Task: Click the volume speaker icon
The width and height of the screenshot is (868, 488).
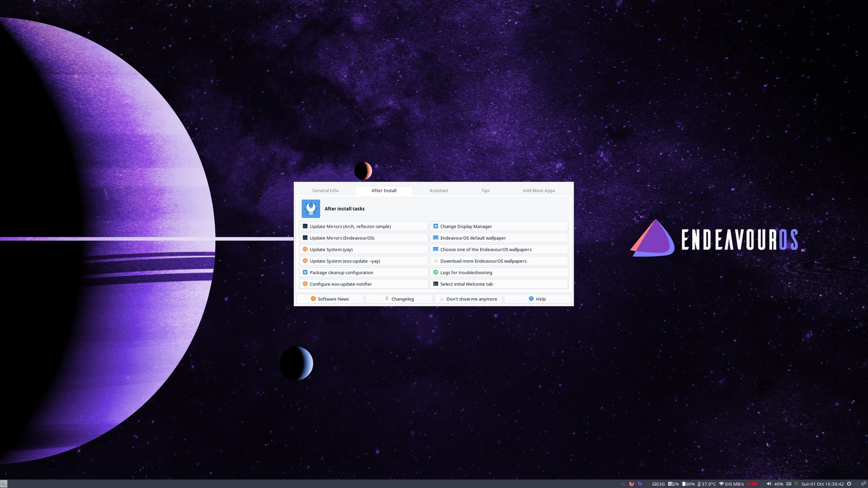Action: pos(769,484)
